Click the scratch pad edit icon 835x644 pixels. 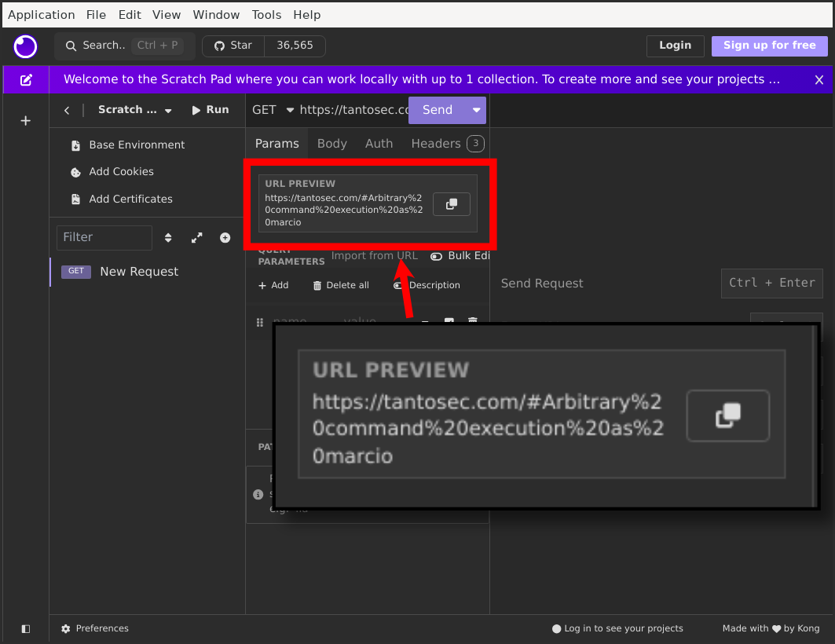coord(26,80)
